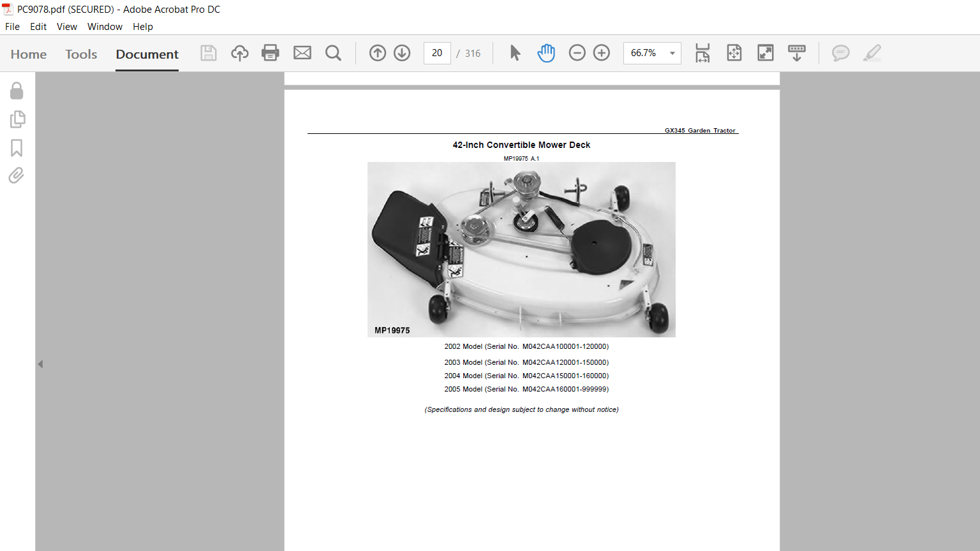This screenshot has height=551, width=980.
Task: Fit one full page icon
Action: click(734, 53)
